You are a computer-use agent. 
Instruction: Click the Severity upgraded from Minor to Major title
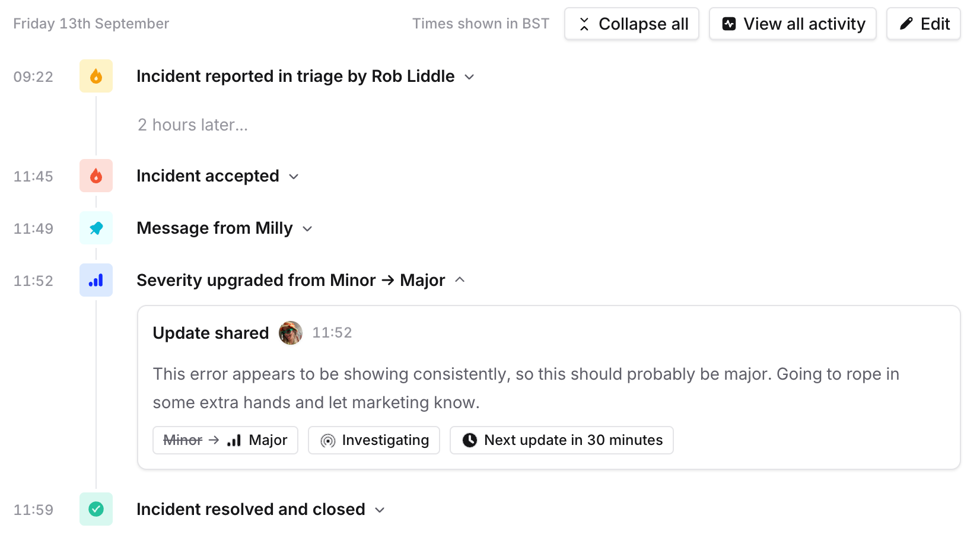[291, 280]
